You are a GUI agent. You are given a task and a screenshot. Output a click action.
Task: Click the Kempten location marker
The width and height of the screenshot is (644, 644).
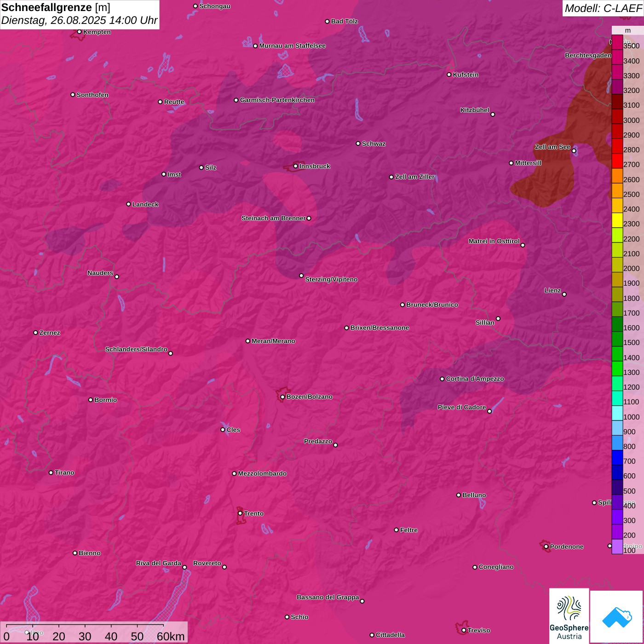pos(80,32)
